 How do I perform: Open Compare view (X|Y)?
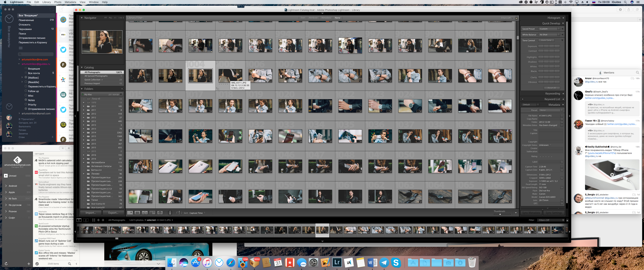pyautogui.click(x=145, y=213)
